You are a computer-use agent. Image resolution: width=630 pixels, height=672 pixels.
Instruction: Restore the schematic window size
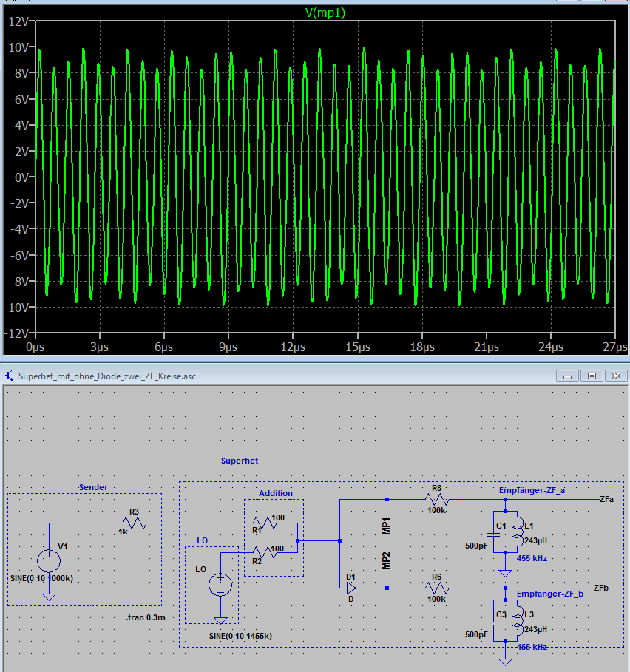point(592,376)
